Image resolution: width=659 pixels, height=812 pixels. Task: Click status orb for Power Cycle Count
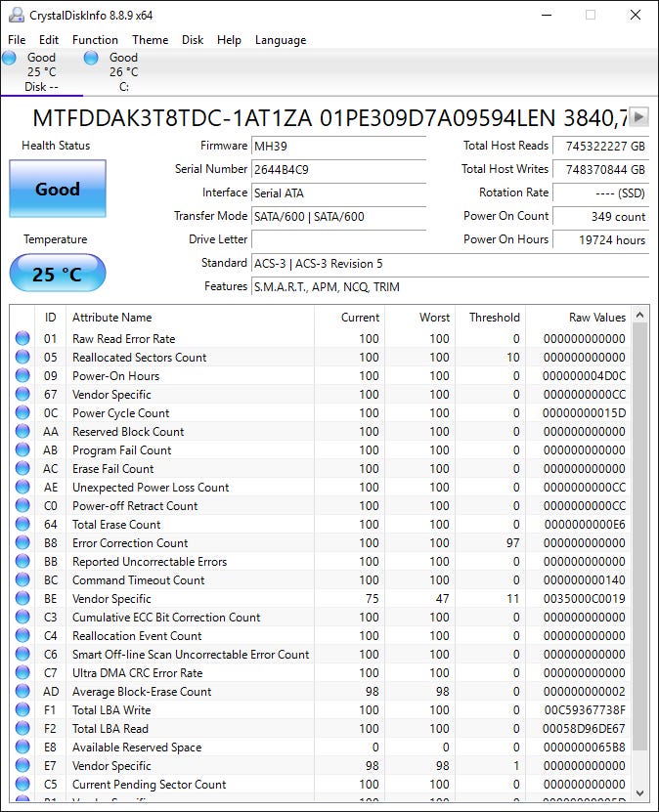click(x=22, y=412)
